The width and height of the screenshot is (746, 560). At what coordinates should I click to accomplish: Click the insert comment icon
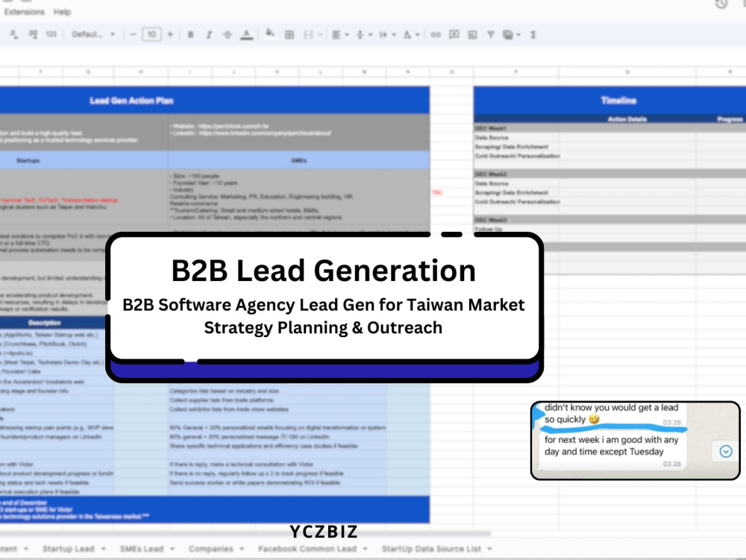(454, 34)
